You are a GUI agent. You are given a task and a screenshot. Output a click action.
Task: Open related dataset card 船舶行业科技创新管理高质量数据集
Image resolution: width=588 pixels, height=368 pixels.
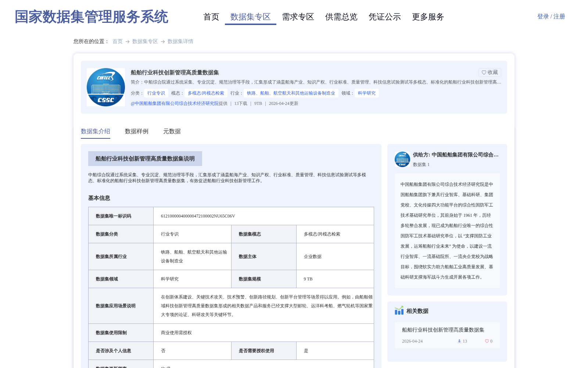(x=447, y=335)
